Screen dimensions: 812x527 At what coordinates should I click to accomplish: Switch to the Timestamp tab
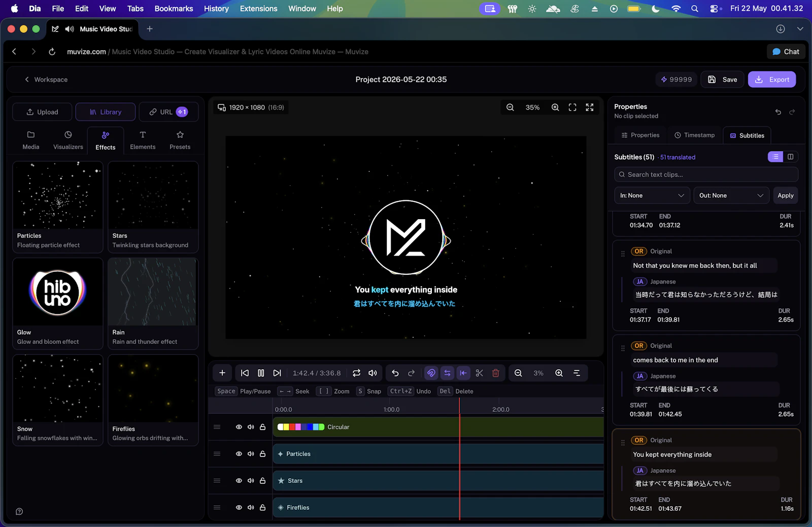(x=694, y=135)
